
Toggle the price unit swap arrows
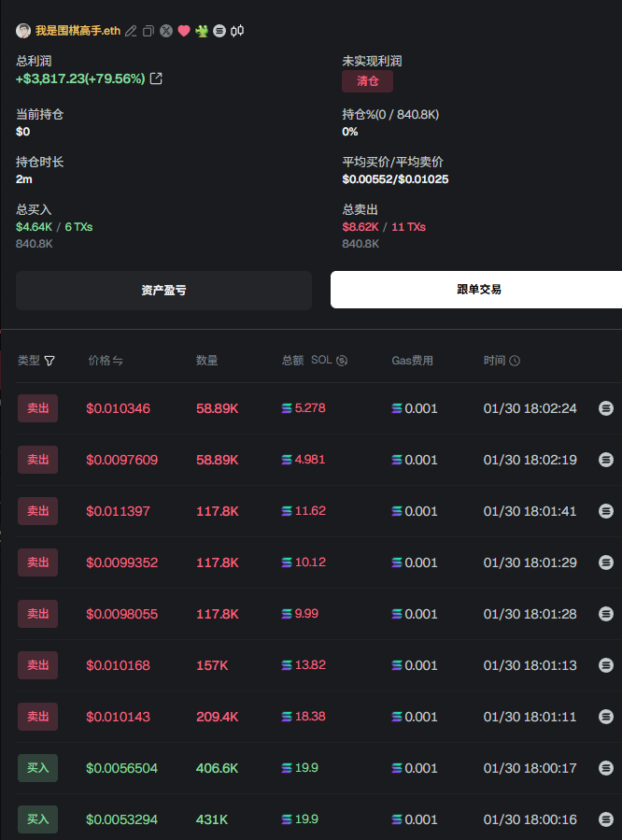tap(119, 361)
